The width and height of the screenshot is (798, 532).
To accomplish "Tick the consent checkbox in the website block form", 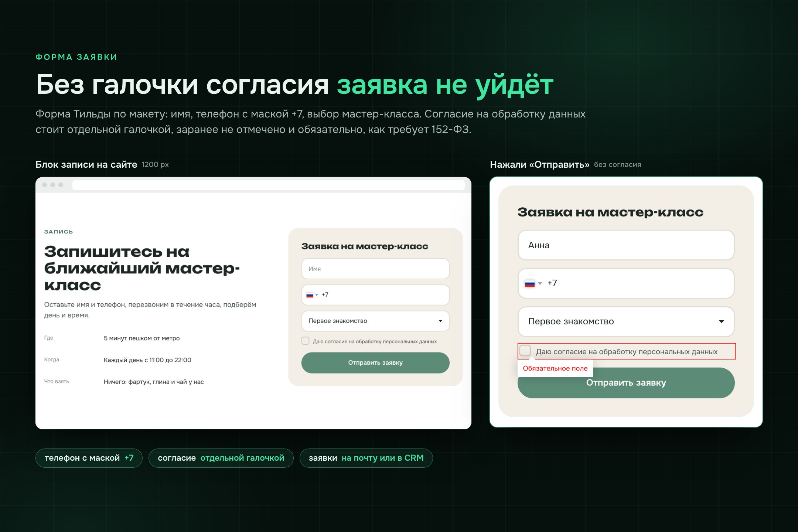I will tap(305, 341).
